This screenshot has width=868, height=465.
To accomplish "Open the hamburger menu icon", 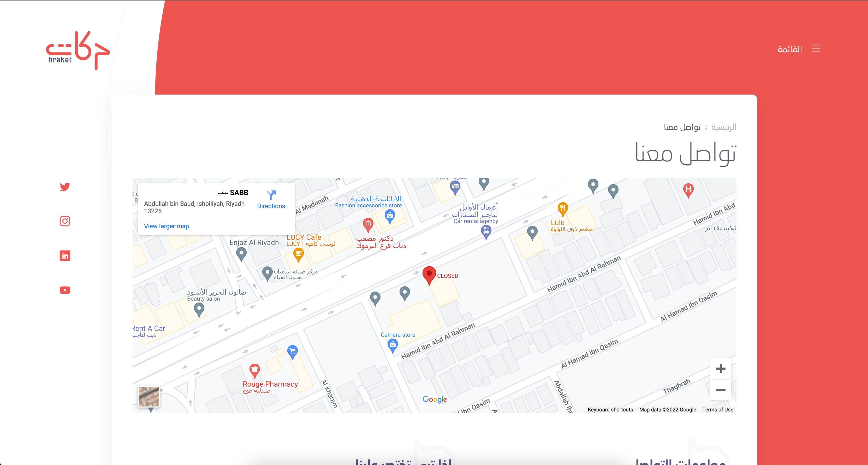I will point(816,49).
